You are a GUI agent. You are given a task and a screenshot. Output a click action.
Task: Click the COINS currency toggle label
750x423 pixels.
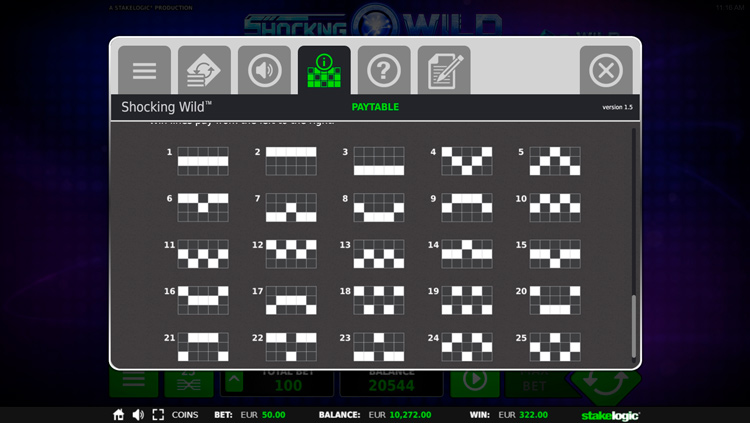[185, 414]
